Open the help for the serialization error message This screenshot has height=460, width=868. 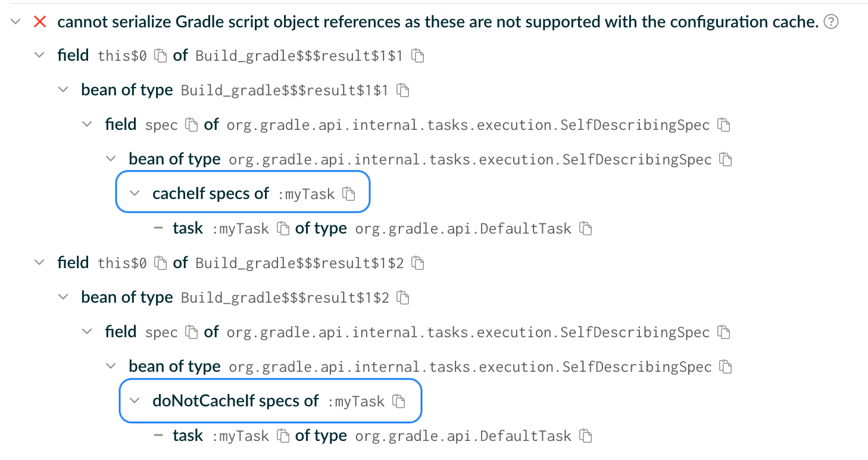(x=831, y=21)
